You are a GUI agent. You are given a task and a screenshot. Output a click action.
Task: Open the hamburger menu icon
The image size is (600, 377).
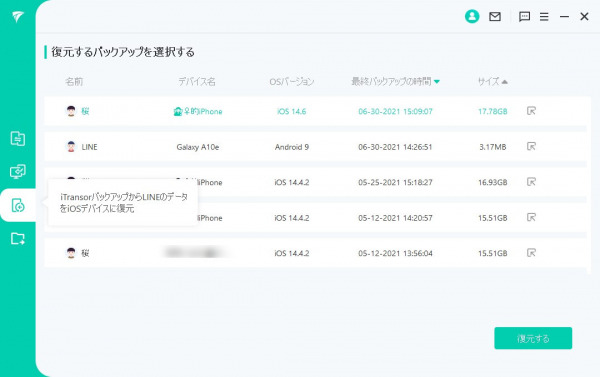(x=544, y=16)
